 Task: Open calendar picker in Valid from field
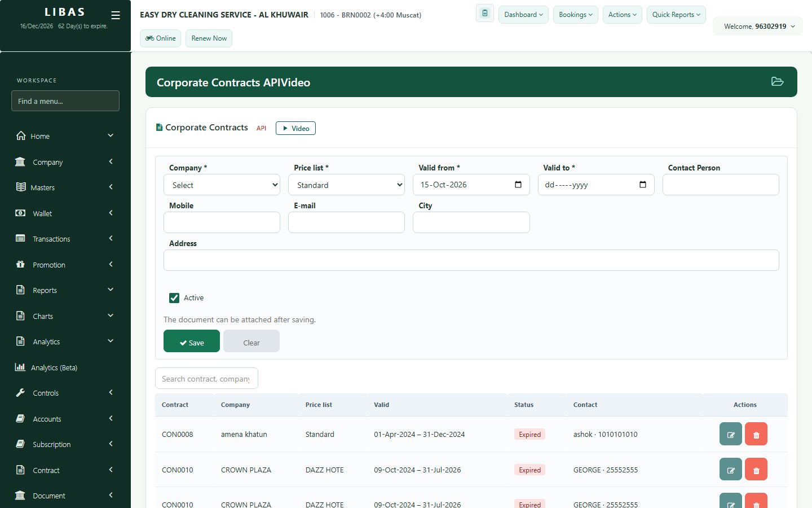pos(518,185)
